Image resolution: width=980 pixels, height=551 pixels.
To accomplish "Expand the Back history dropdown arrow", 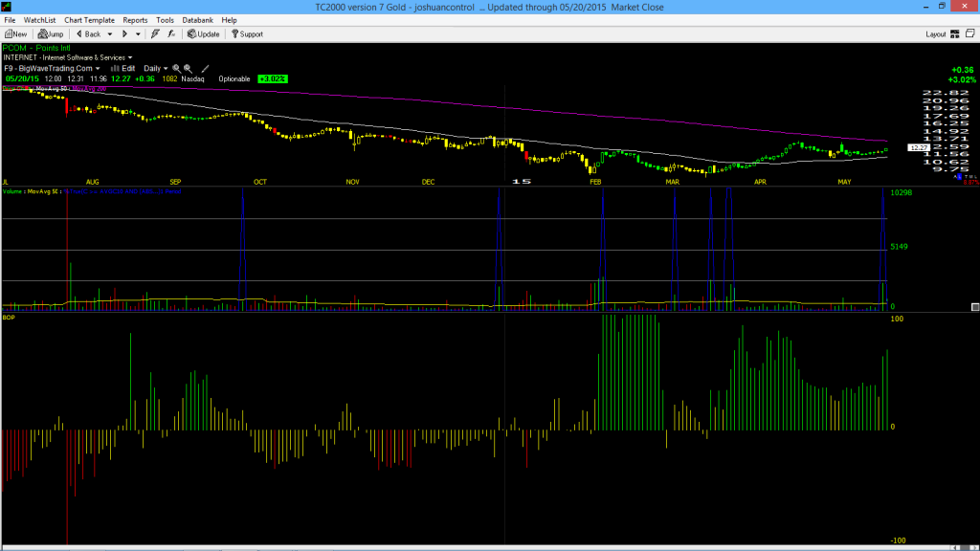I will [110, 34].
